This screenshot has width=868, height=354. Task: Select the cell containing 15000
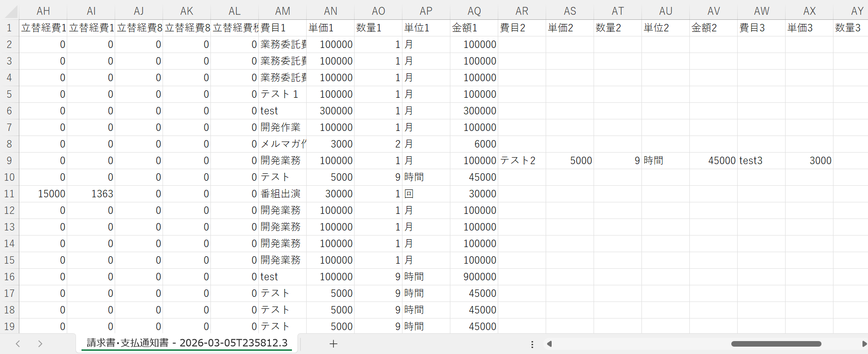(43, 194)
